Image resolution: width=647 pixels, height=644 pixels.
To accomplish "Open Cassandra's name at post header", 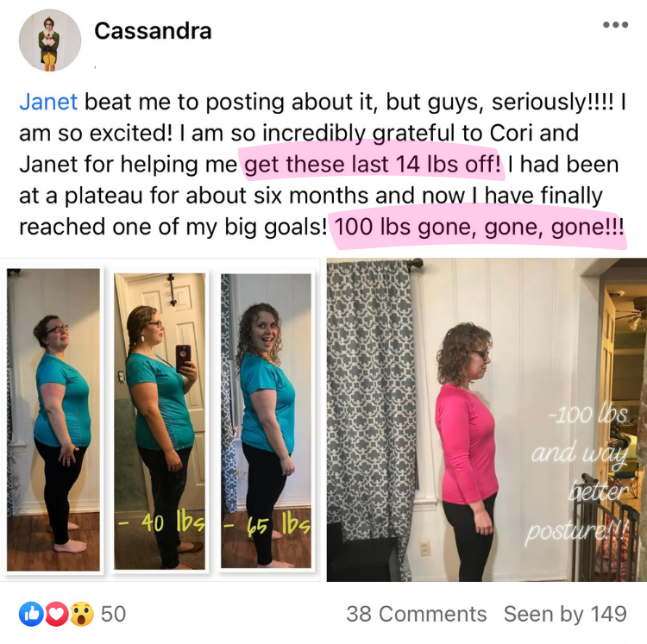I will tap(153, 31).
